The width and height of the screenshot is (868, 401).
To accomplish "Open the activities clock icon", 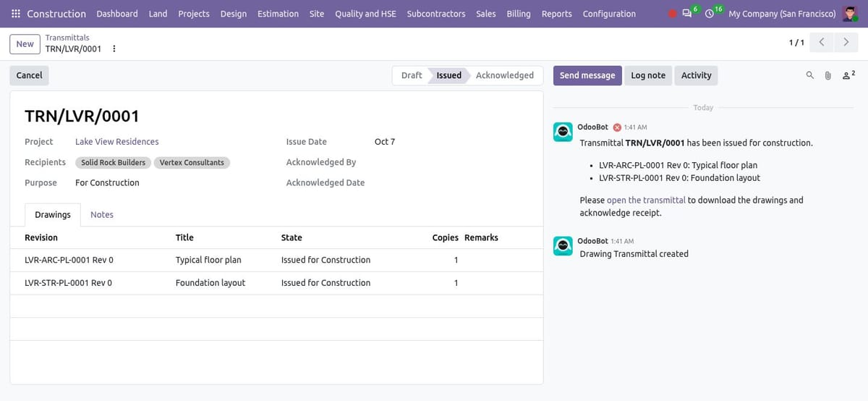I will (710, 14).
